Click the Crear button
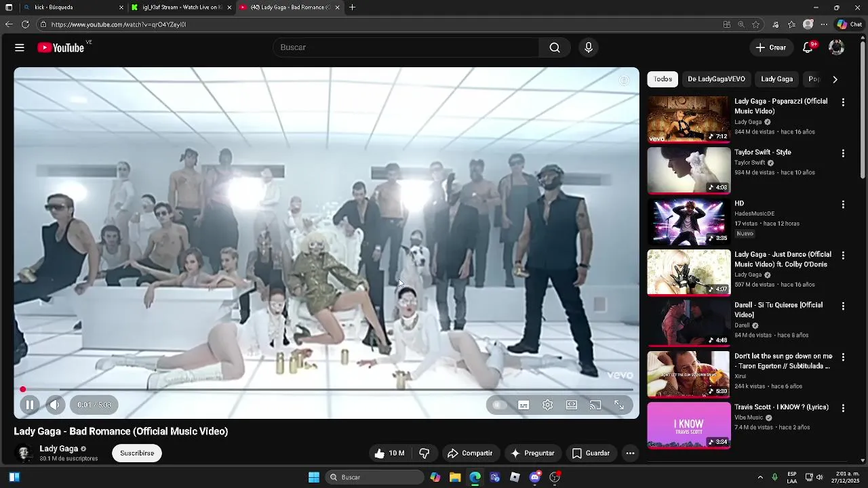868x488 pixels. click(x=771, y=47)
